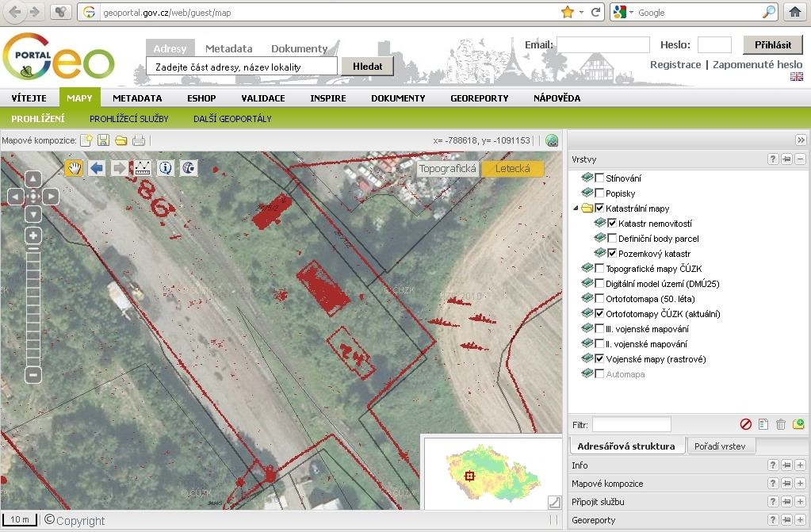Image resolution: width=811 pixels, height=532 pixels.
Task: Print the map using printer icon
Action: (139, 140)
